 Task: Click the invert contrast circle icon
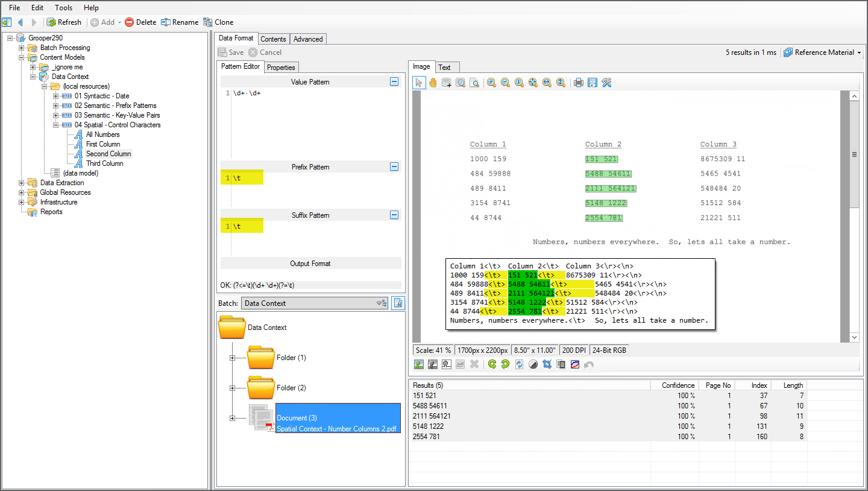click(533, 364)
